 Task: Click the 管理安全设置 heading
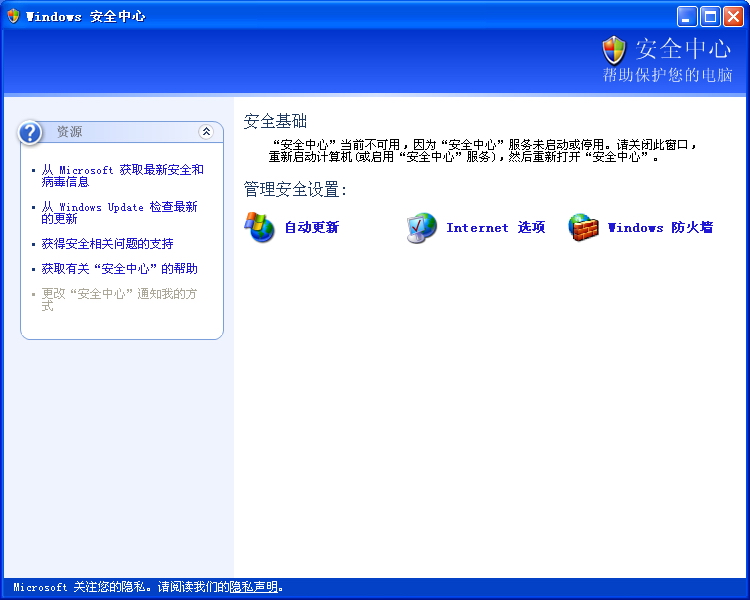pyautogui.click(x=295, y=189)
